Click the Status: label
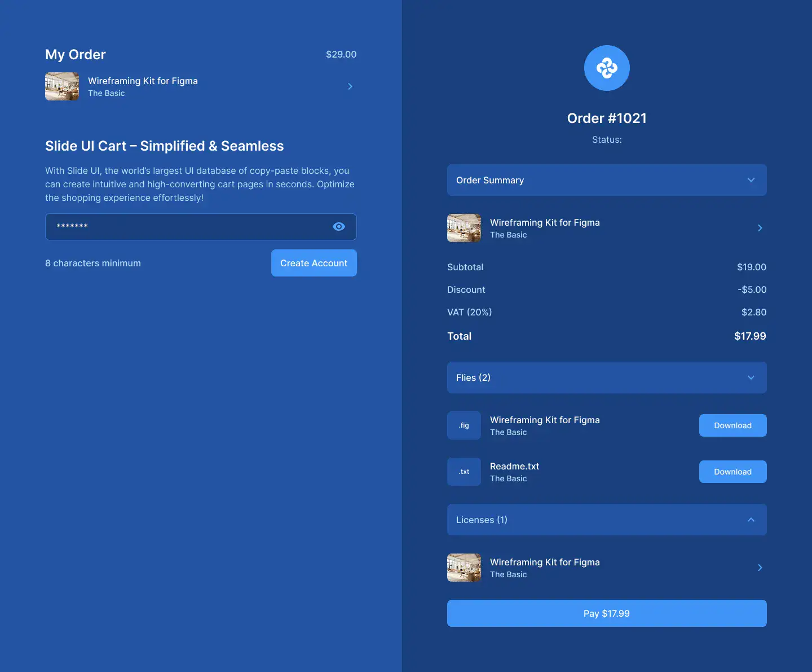 [607, 139]
